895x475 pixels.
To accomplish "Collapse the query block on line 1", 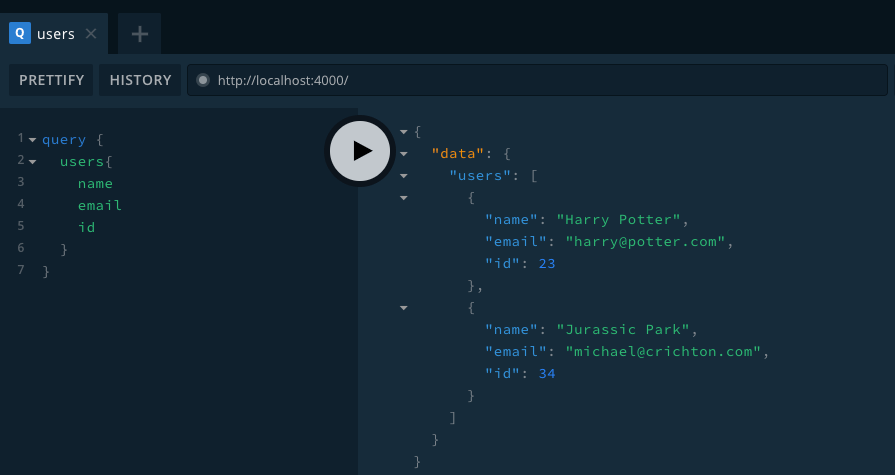I will click(x=32, y=140).
